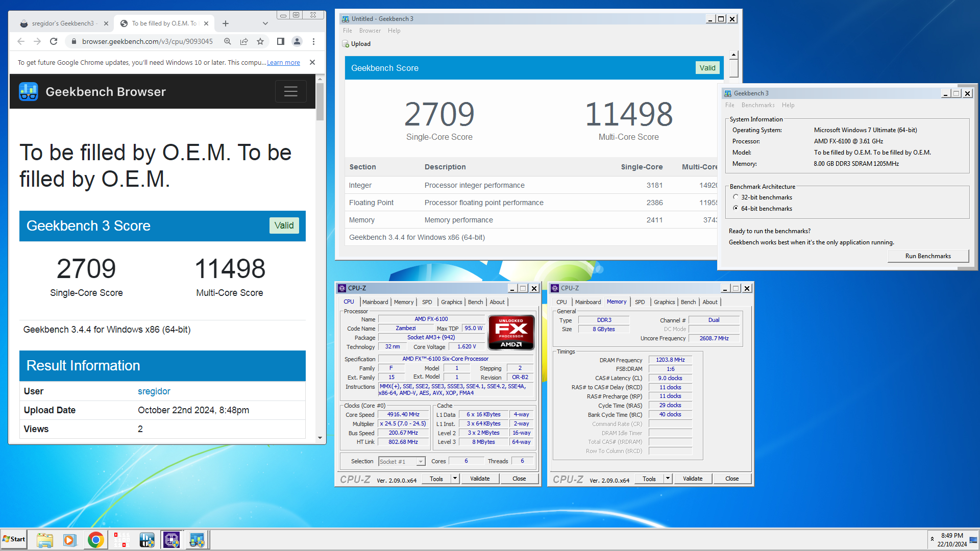This screenshot has width=980, height=551.
Task: Click scroll-down arrow in Chrome page
Action: 320,438
